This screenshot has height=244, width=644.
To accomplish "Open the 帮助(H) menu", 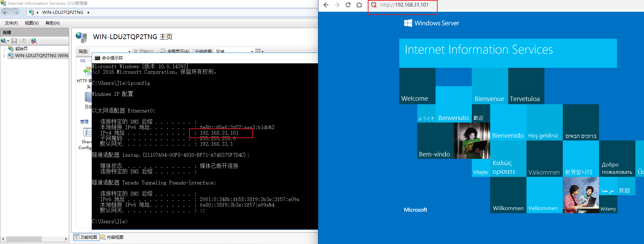I will click(53, 23).
